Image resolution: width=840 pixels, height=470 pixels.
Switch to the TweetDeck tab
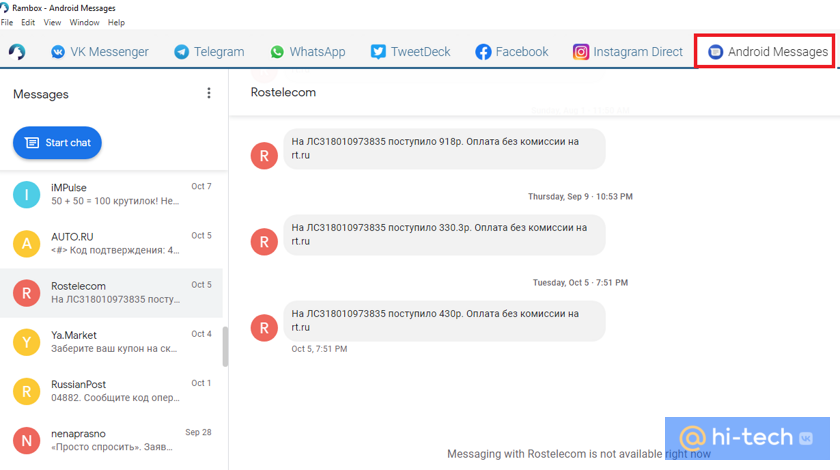tap(410, 51)
